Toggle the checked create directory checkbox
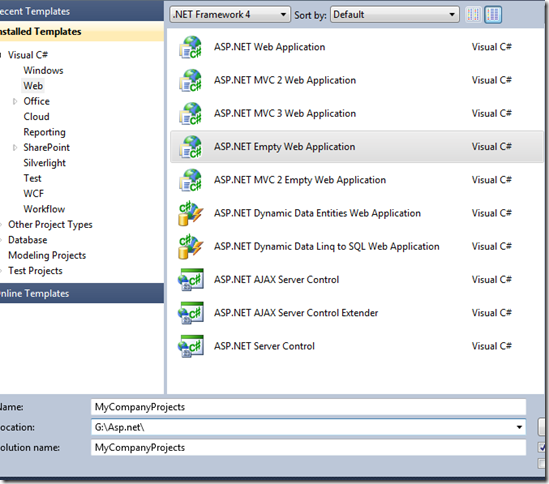The image size is (549, 484). tap(542, 447)
